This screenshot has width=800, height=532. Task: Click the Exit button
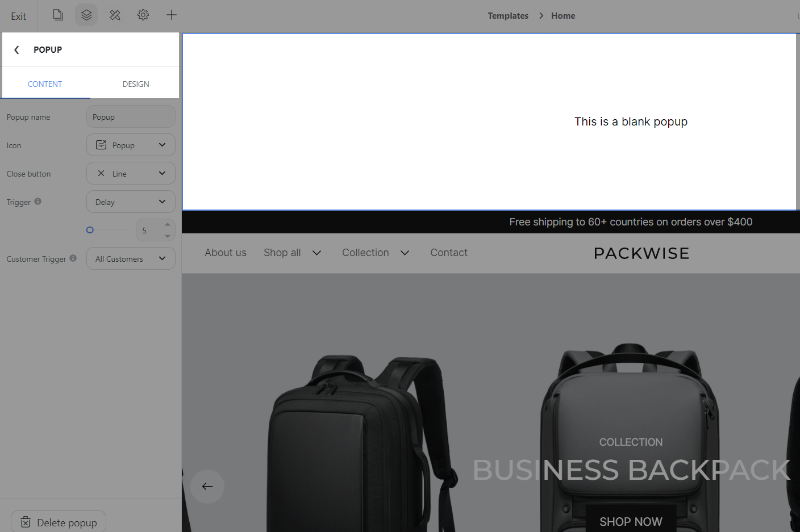tap(18, 16)
